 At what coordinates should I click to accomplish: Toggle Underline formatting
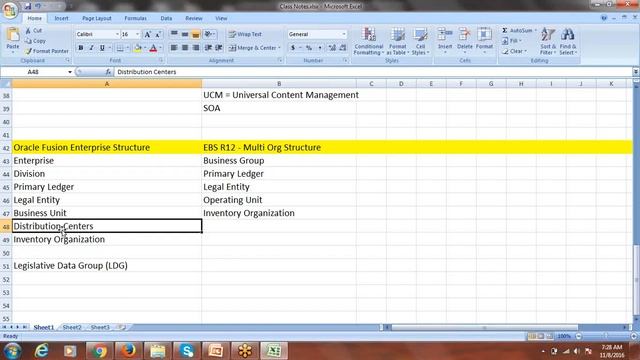tap(102, 48)
